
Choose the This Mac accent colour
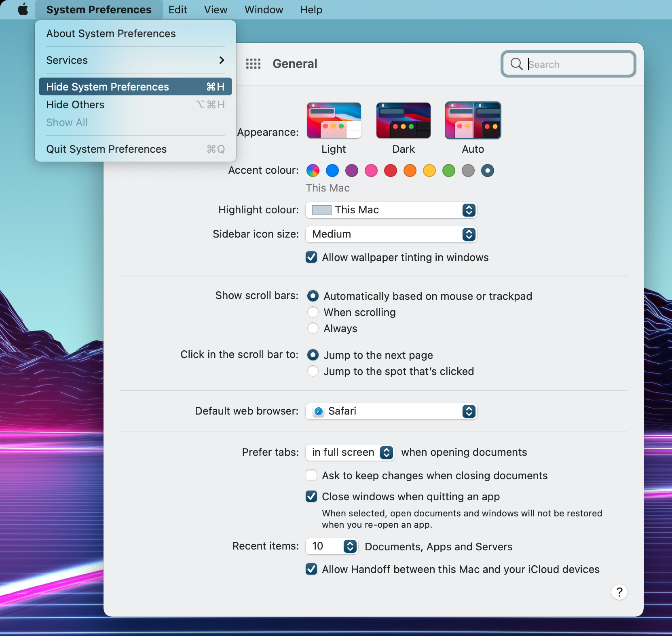click(x=488, y=171)
